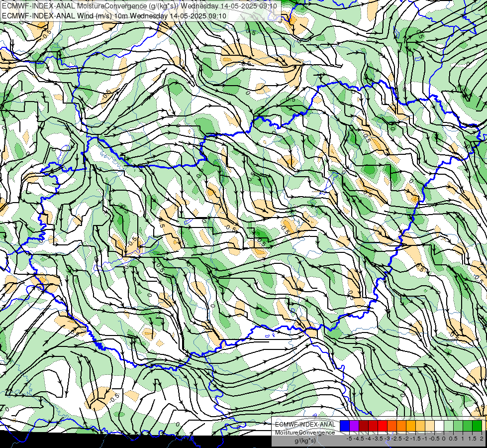The image size is (487, 448).
Task: Select the 2 tick label in legend
Action: click(x=482, y=439)
